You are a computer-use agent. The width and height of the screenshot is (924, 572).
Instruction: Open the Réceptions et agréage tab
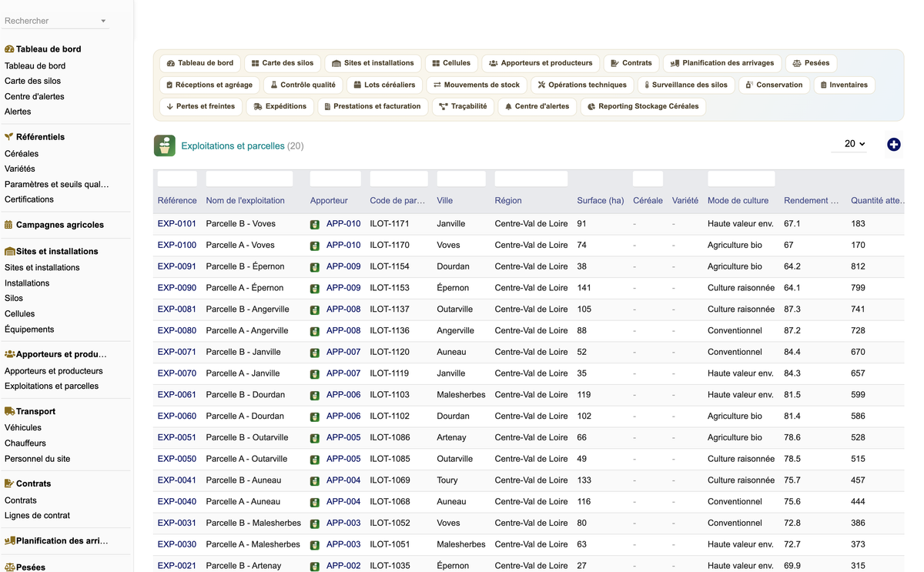click(209, 85)
